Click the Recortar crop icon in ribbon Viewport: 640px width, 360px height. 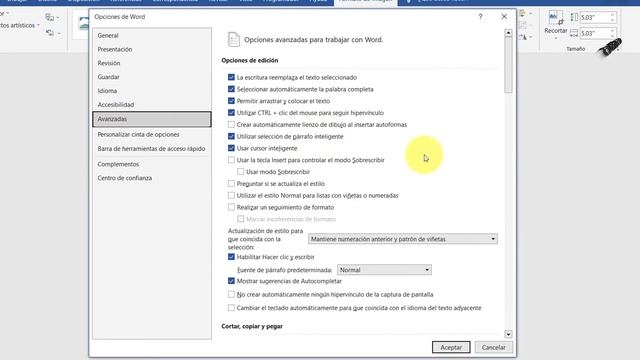pyautogui.click(x=556, y=19)
